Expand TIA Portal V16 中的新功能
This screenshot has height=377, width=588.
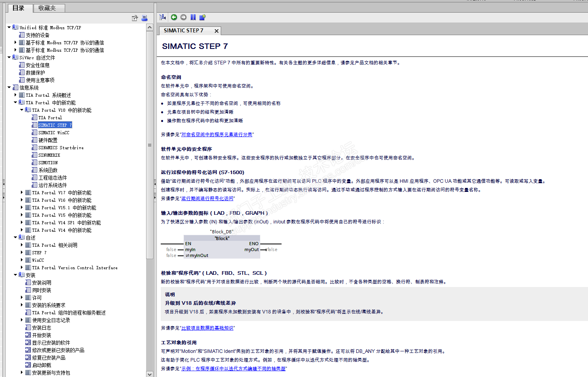pos(22,200)
